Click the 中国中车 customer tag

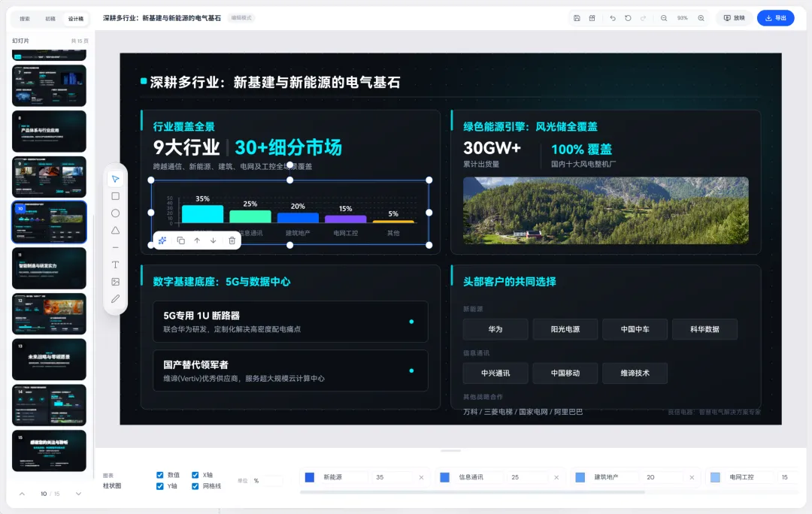tap(635, 329)
